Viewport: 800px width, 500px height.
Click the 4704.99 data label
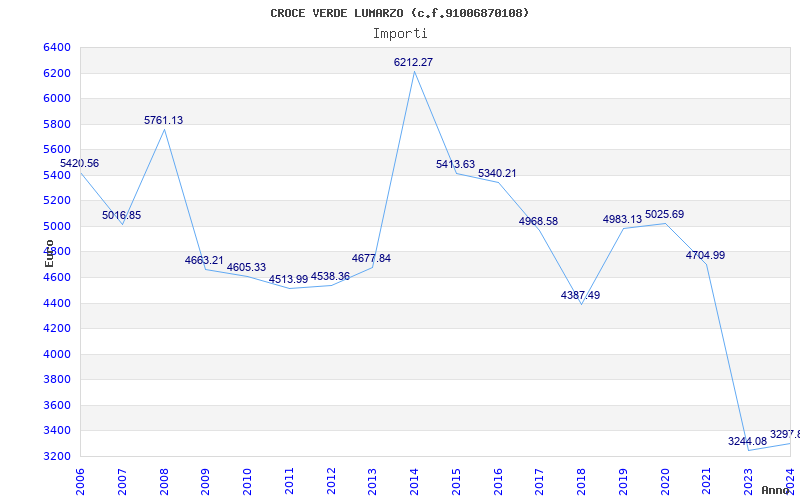click(706, 256)
